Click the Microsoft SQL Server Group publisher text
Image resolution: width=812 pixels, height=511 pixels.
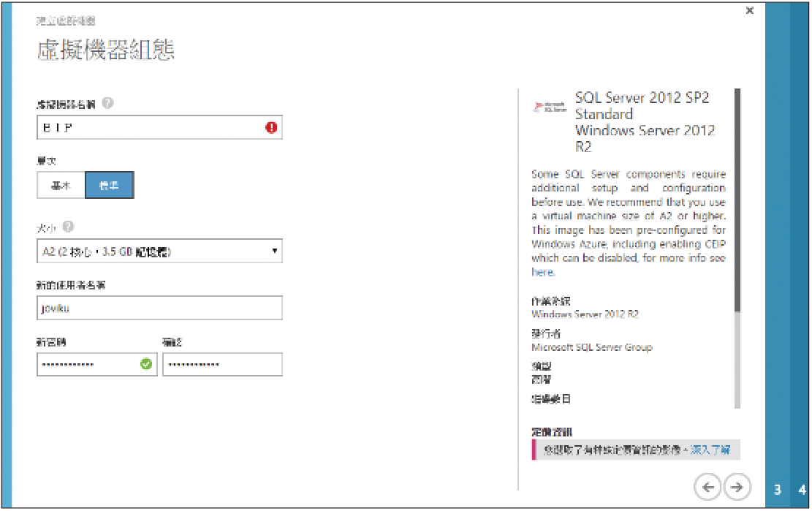click(x=591, y=347)
